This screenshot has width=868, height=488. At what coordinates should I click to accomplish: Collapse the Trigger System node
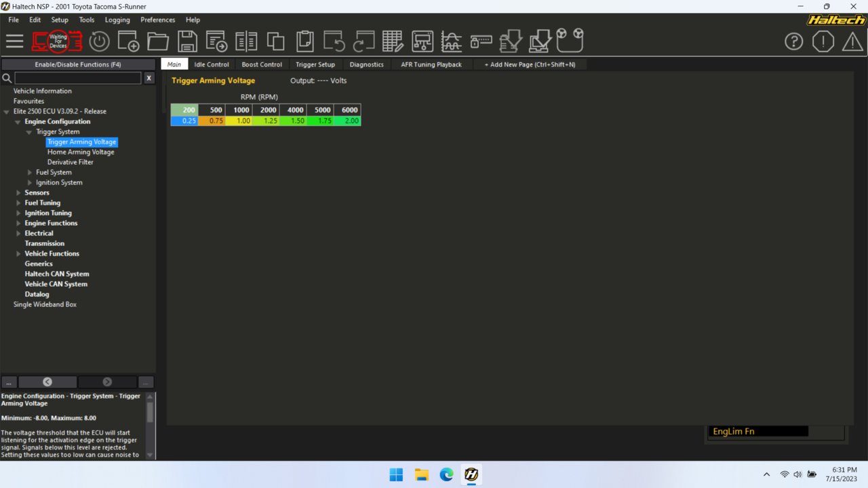(x=29, y=131)
